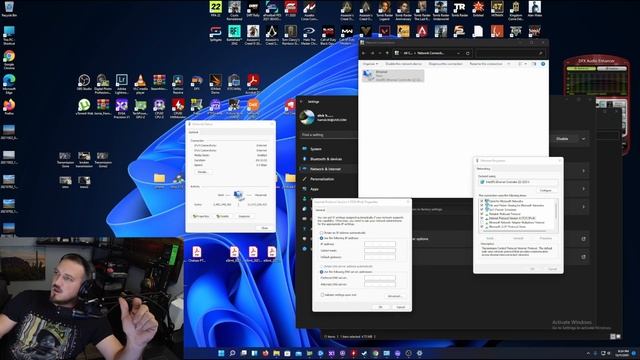
Task: Show hidden system tray icons chevron
Action: coord(588,353)
